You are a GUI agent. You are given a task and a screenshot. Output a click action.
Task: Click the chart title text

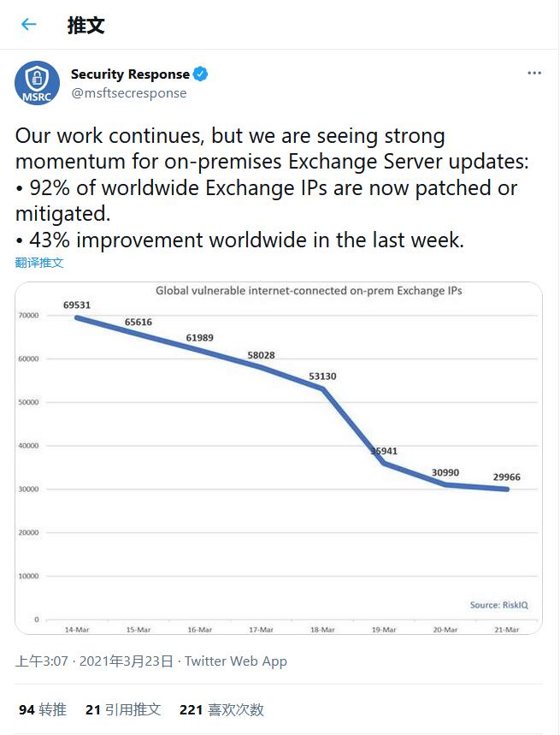(x=309, y=291)
